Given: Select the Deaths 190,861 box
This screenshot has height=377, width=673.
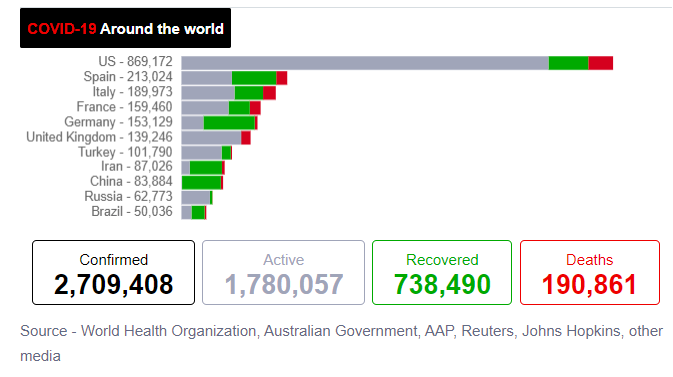Looking at the screenshot, I should pos(590,273).
